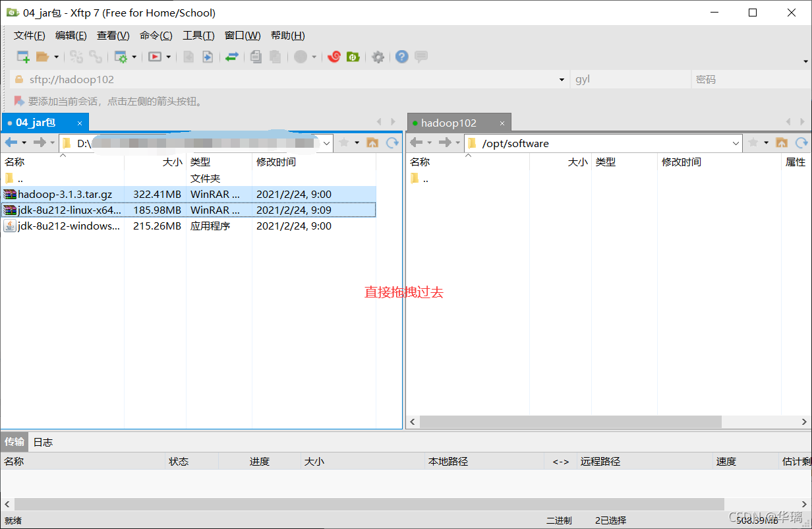Go to home folder in remote pane

(x=782, y=142)
